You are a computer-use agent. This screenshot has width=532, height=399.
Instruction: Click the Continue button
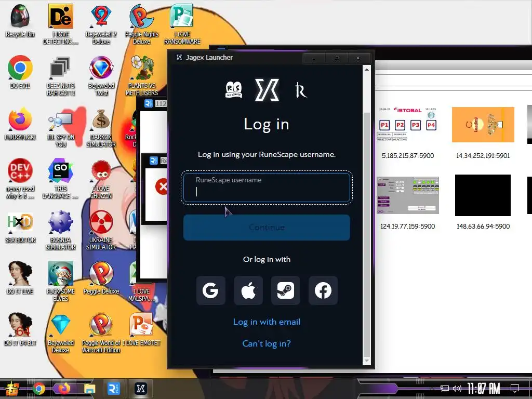(267, 228)
